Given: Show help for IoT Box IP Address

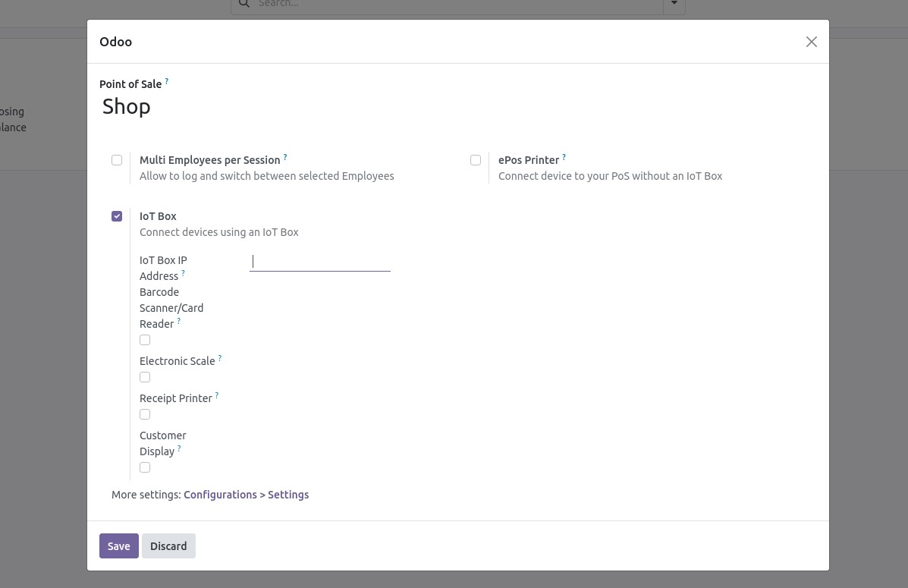Looking at the screenshot, I should click(183, 273).
